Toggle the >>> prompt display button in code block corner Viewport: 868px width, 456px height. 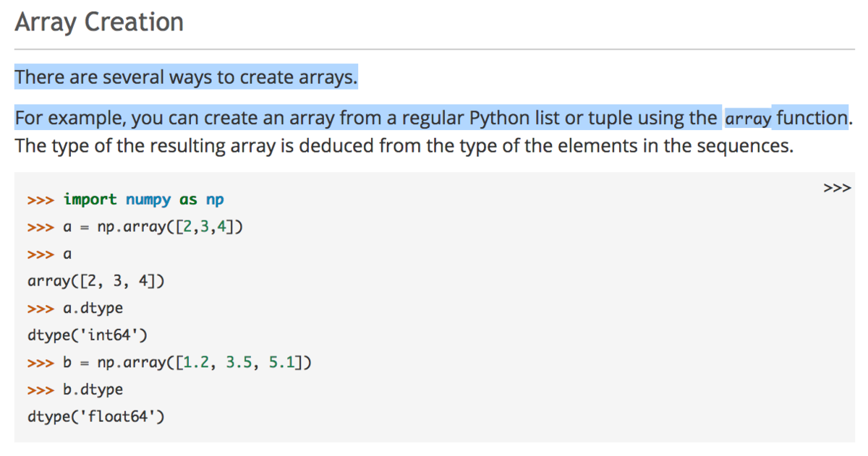(x=836, y=189)
